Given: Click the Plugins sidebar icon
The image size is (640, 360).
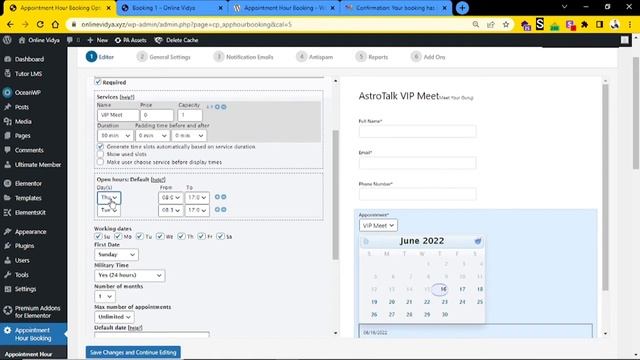Looking at the screenshot, I should 7,246.
